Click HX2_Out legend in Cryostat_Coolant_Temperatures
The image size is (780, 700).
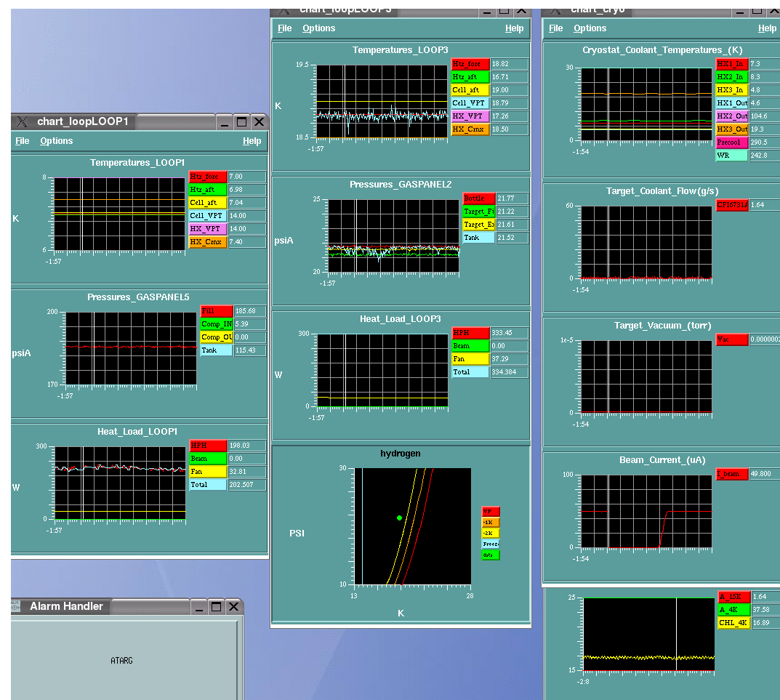click(732, 116)
